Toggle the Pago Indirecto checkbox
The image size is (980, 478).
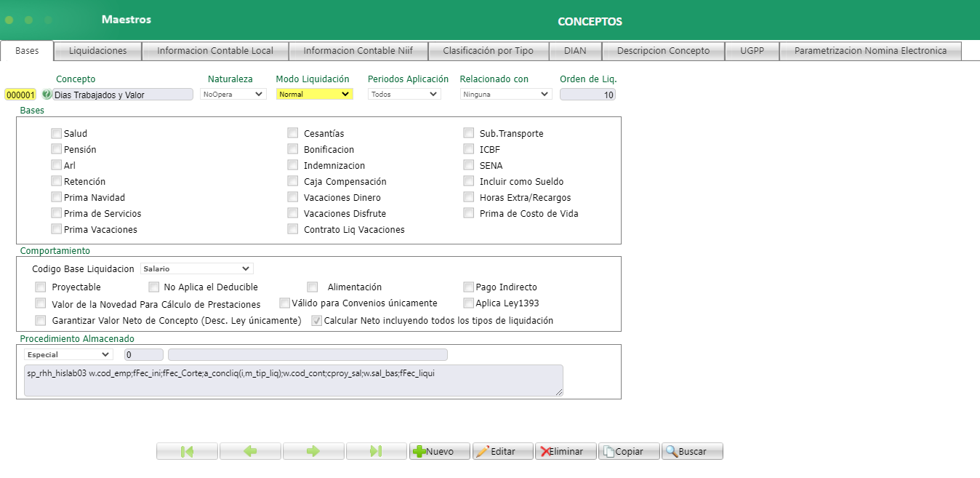click(469, 287)
